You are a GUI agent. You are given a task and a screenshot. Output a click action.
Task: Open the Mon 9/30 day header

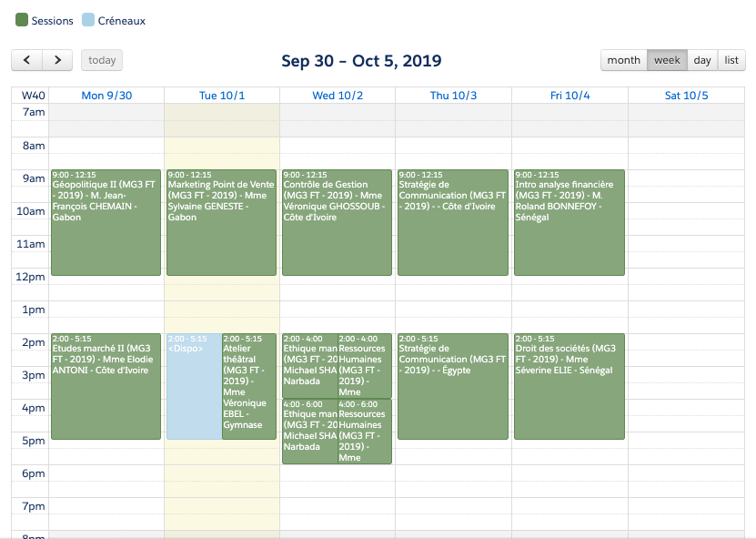(106, 95)
